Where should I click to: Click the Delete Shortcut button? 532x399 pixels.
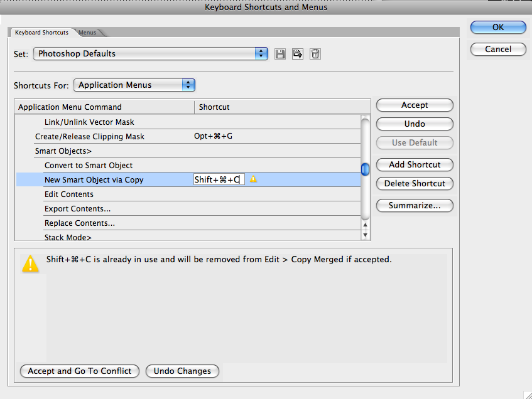click(415, 183)
